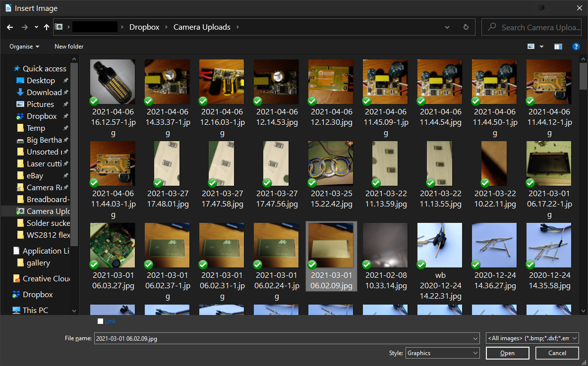The width and height of the screenshot is (588, 366).
Task: Expand the File name history dropdown
Action: coord(475,338)
